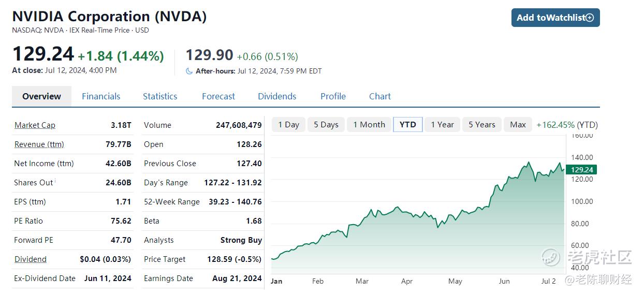Add NVDA to Watchlist
This screenshot has height=294, width=644.
tap(555, 18)
